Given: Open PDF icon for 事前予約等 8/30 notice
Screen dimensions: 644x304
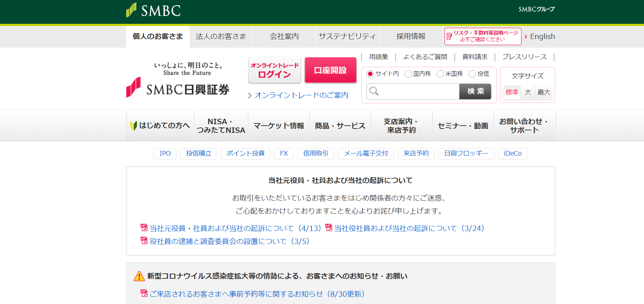Looking at the screenshot, I should (144, 293).
